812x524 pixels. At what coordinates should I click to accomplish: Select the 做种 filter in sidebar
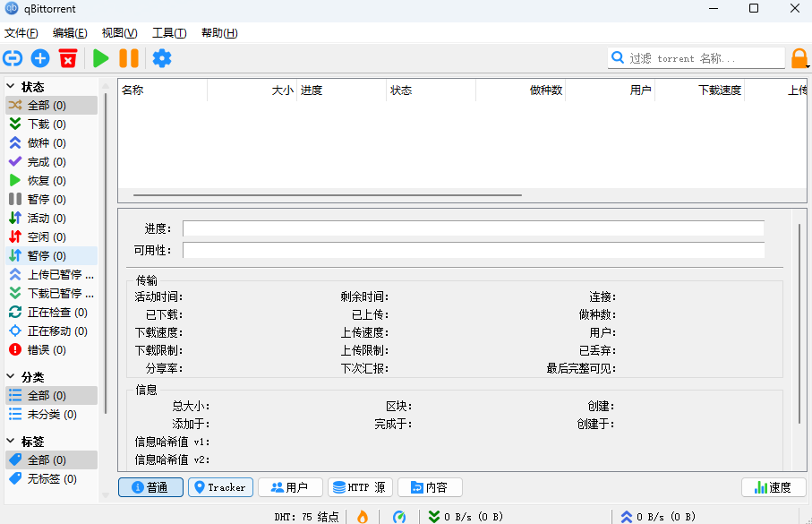[x=43, y=142]
